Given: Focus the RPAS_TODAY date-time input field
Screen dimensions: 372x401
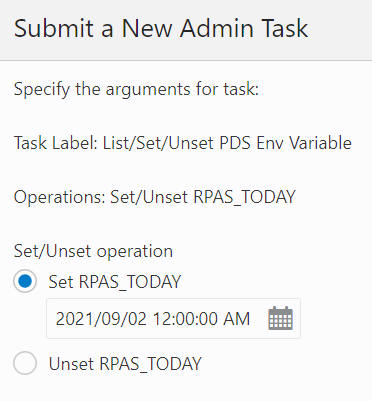Looking at the screenshot, I should point(173,318).
